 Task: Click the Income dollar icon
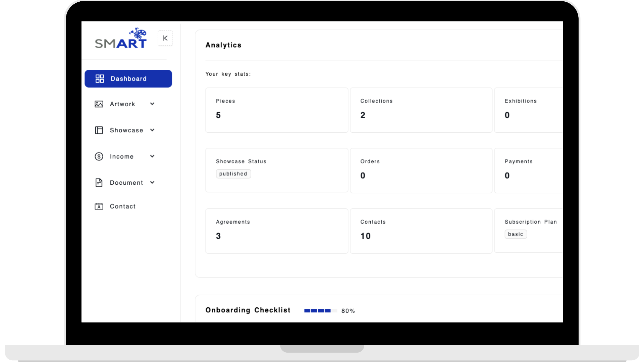click(x=99, y=157)
